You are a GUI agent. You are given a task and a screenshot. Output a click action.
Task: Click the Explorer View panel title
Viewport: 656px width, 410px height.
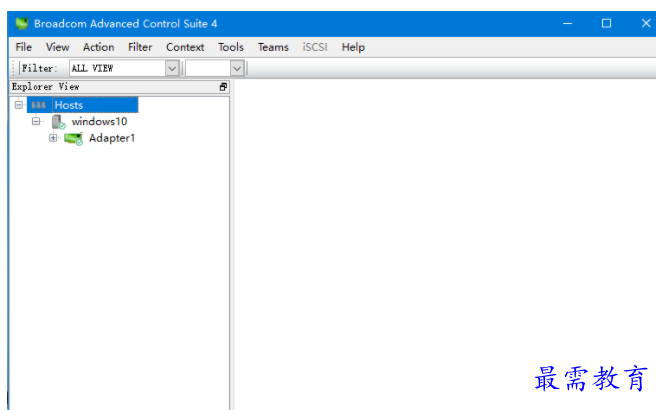[45, 87]
